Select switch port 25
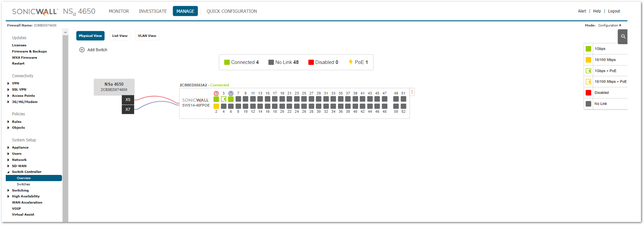 [x=304, y=99]
